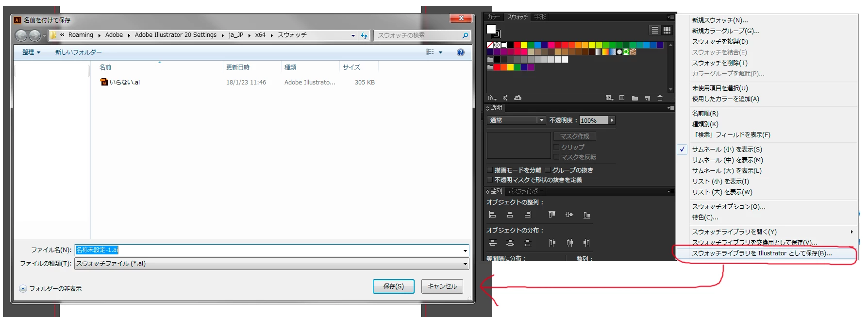This screenshot has width=868, height=317.
Task: Click Roaming in the address path
Action: click(x=81, y=35)
